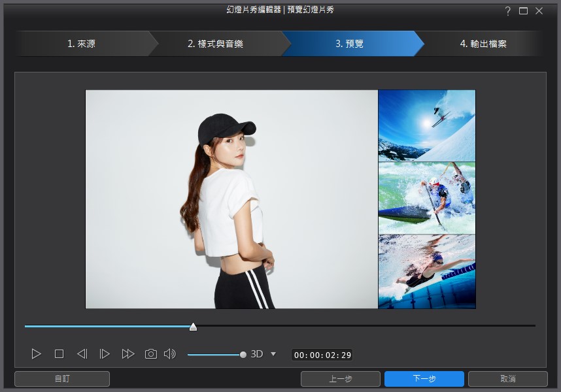Viewport: 561px width, 392px height.
Task: Click the playhead marker on the seek bar
Action: tap(193, 326)
